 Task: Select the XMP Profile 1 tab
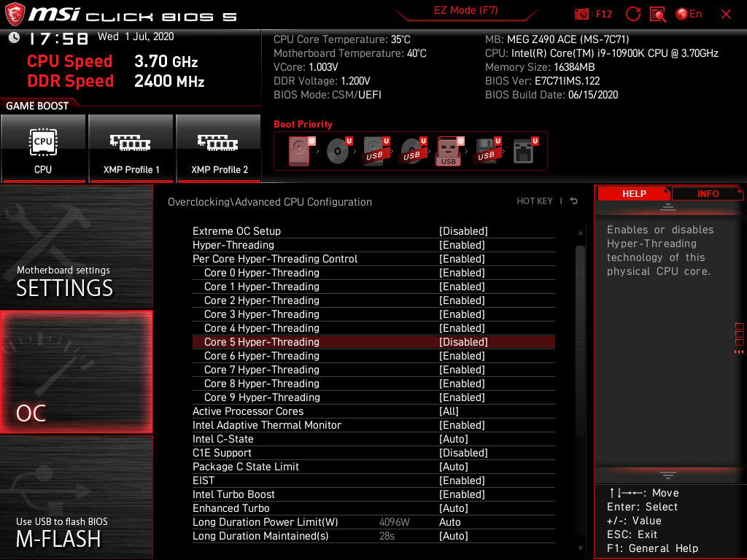(x=131, y=149)
